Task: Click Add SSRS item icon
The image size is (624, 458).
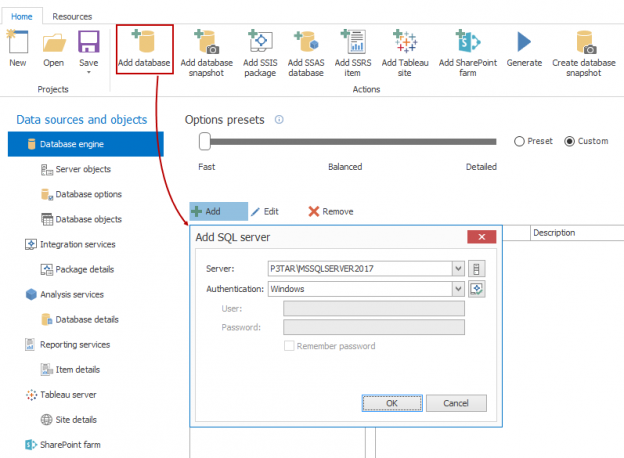Action: click(x=353, y=41)
